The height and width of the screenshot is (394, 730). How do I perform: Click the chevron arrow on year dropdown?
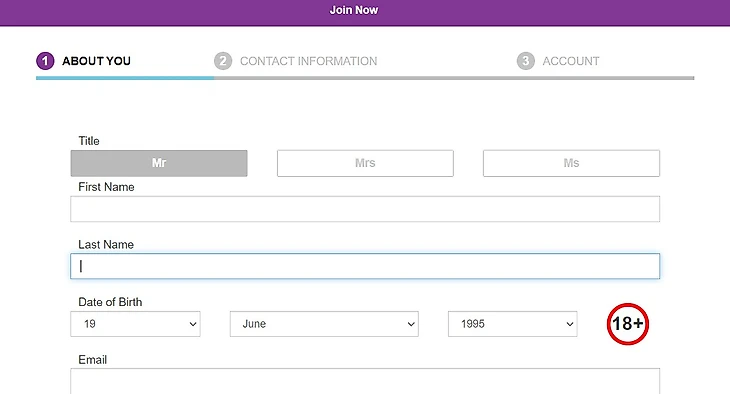570,324
